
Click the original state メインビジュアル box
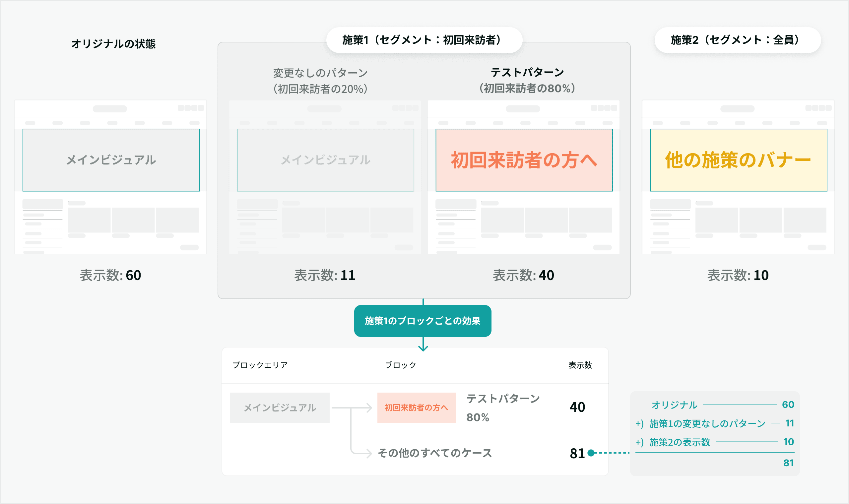click(x=111, y=160)
